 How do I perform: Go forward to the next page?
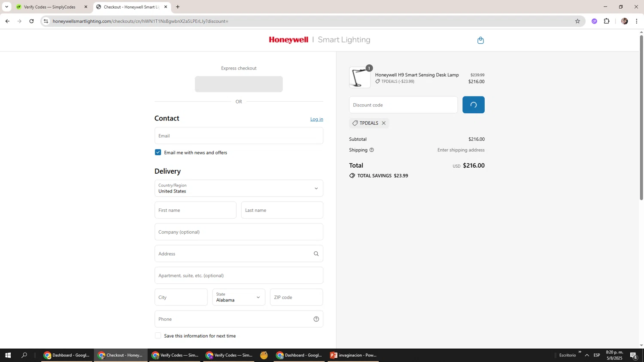(x=19, y=21)
